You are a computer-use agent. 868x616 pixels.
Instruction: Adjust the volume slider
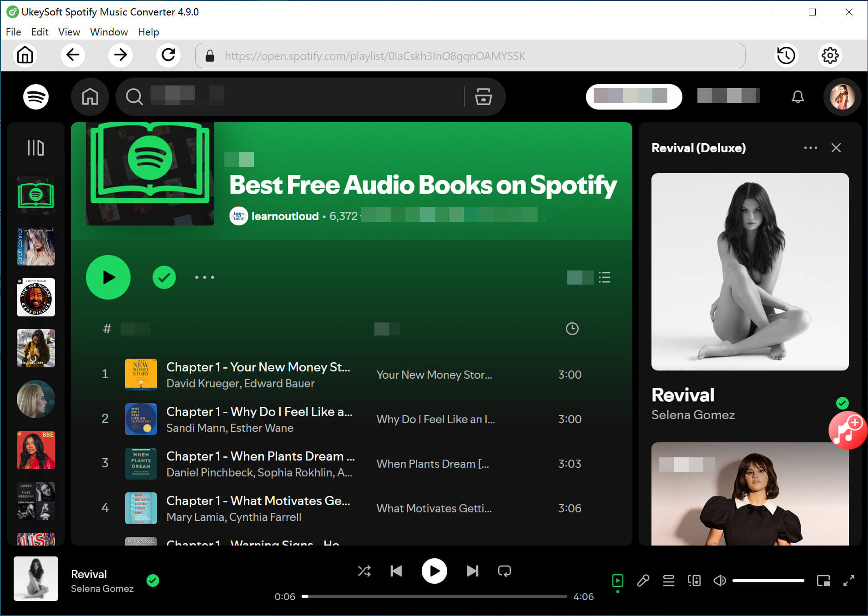tap(768, 581)
